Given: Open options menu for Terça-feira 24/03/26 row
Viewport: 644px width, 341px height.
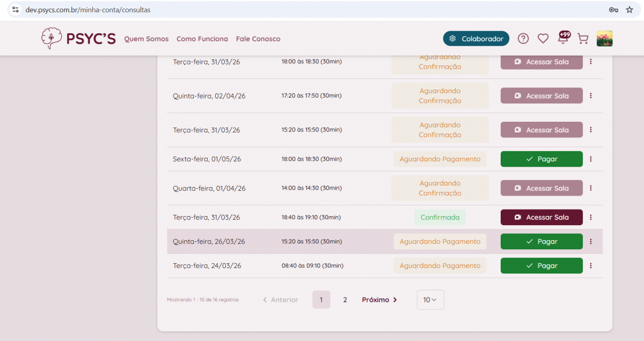Looking at the screenshot, I should (591, 265).
